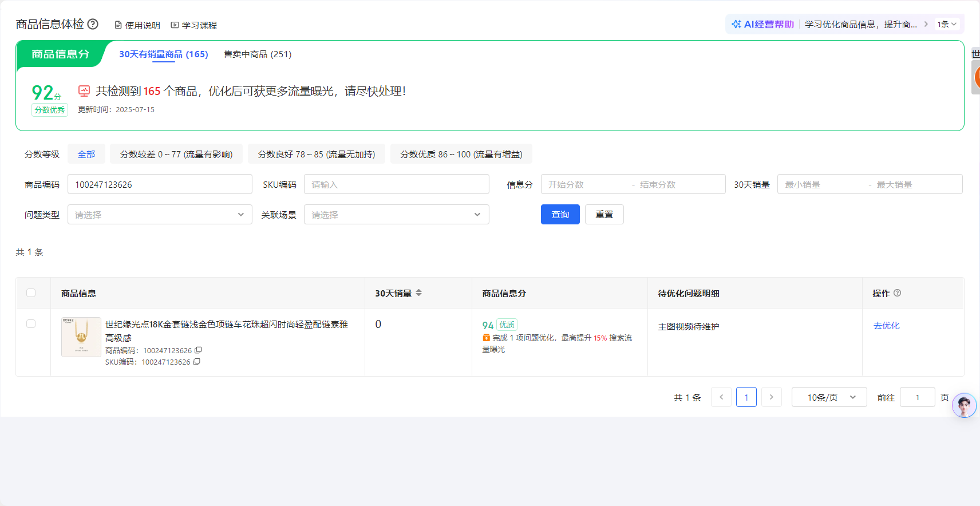Click the SKU编码 input field
The image size is (980, 506).
tap(396, 184)
